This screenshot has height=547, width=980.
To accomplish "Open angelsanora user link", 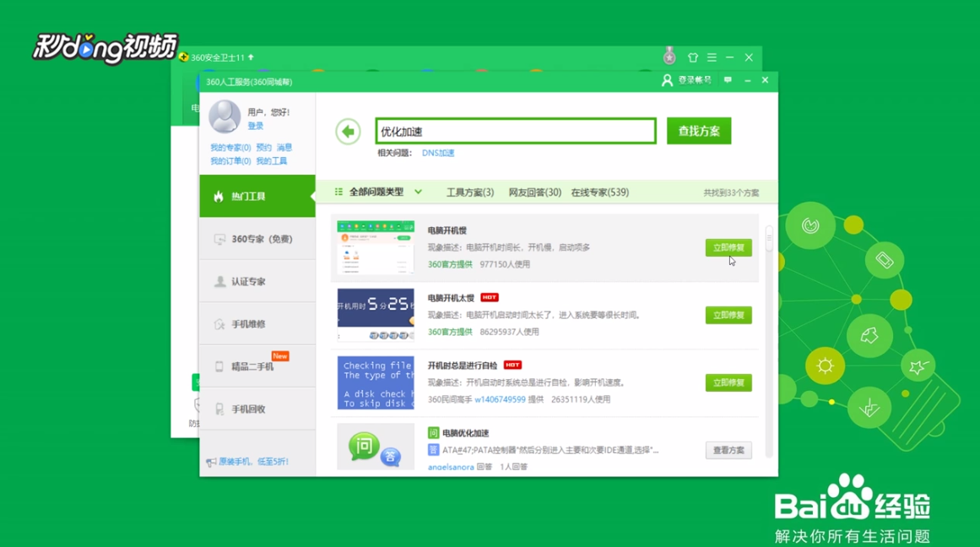I will (x=451, y=467).
